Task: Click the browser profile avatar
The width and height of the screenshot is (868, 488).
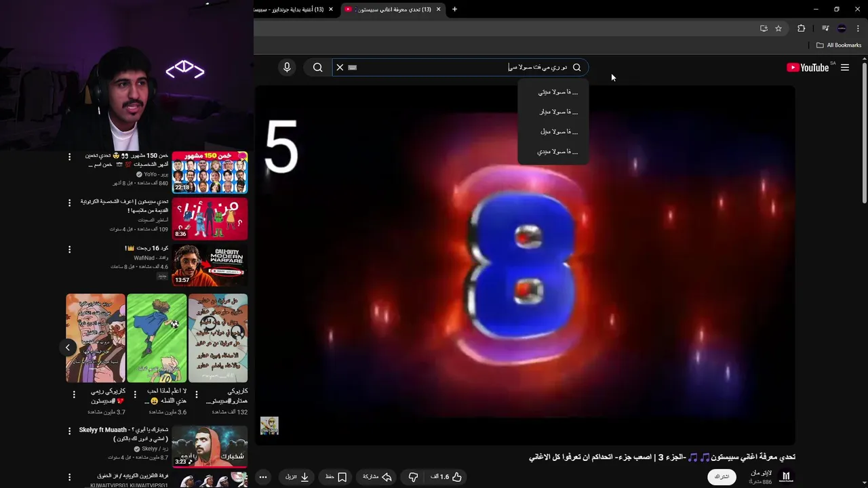Action: click(842, 28)
